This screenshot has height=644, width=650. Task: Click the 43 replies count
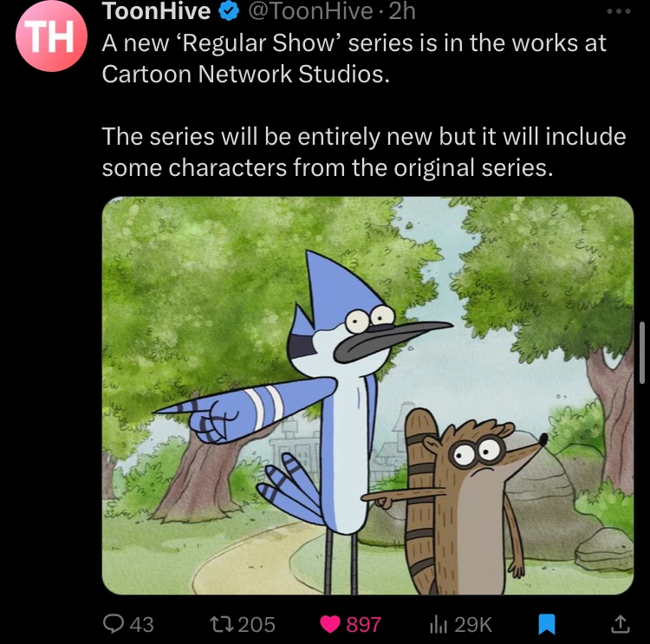click(141, 624)
